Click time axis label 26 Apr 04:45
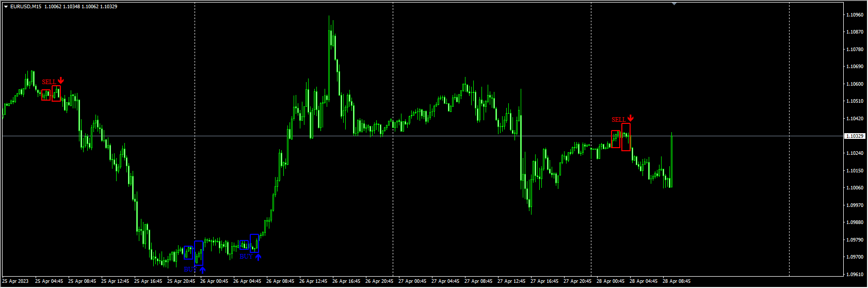The height and width of the screenshot is (288, 868). (x=247, y=281)
